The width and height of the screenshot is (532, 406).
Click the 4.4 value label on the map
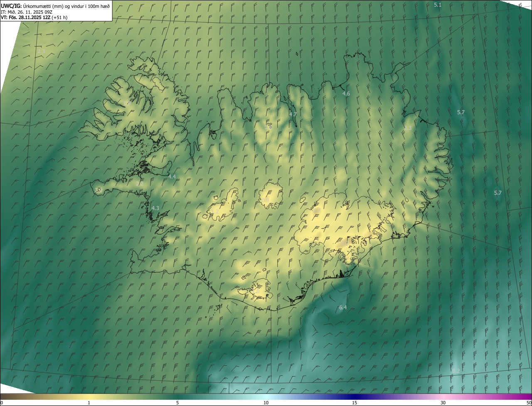click(x=172, y=176)
